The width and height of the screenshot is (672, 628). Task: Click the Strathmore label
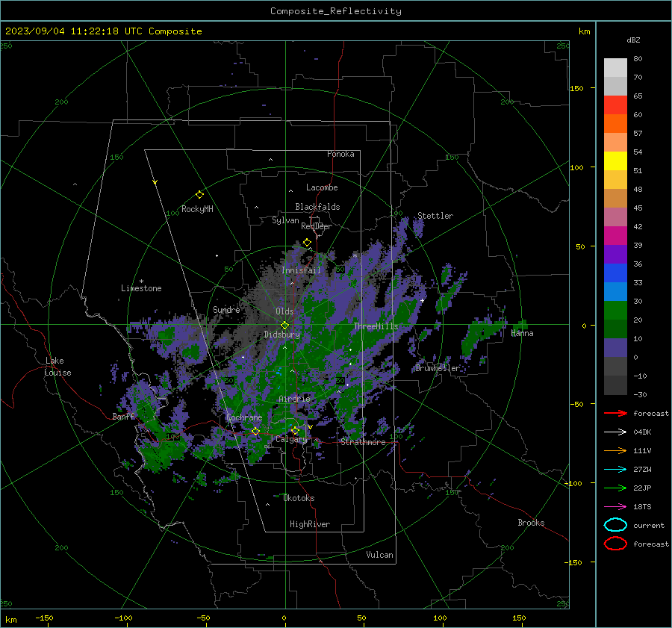point(363,442)
